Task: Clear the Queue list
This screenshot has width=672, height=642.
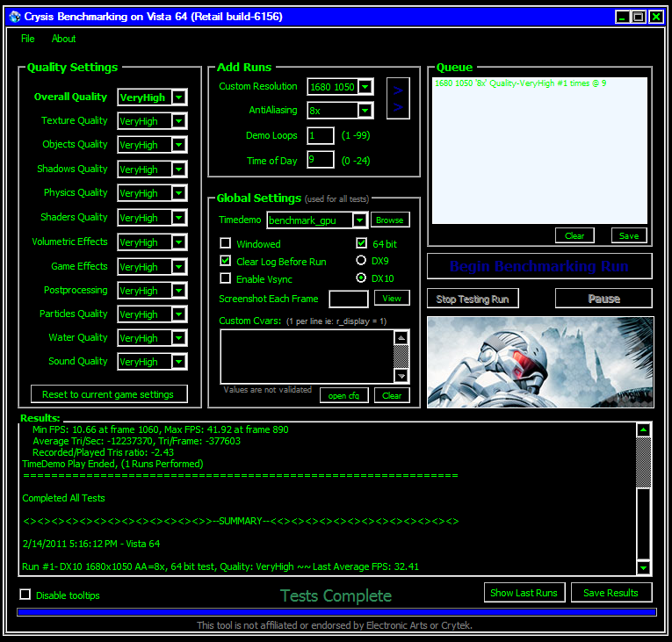Action: pos(574,235)
